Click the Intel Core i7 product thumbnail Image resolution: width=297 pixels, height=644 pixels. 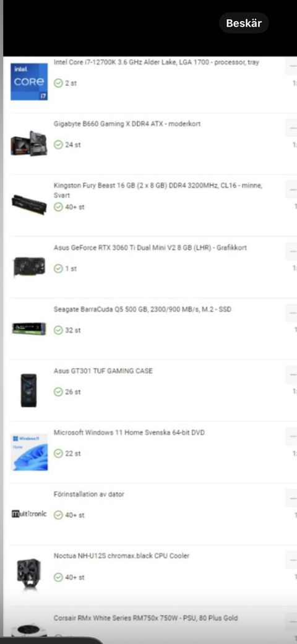pos(29,82)
